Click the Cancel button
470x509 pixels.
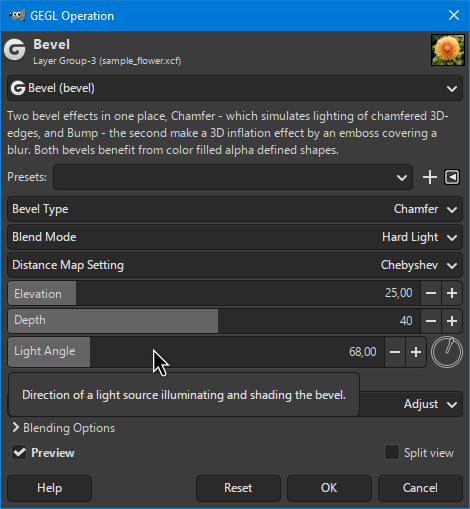(x=420, y=488)
